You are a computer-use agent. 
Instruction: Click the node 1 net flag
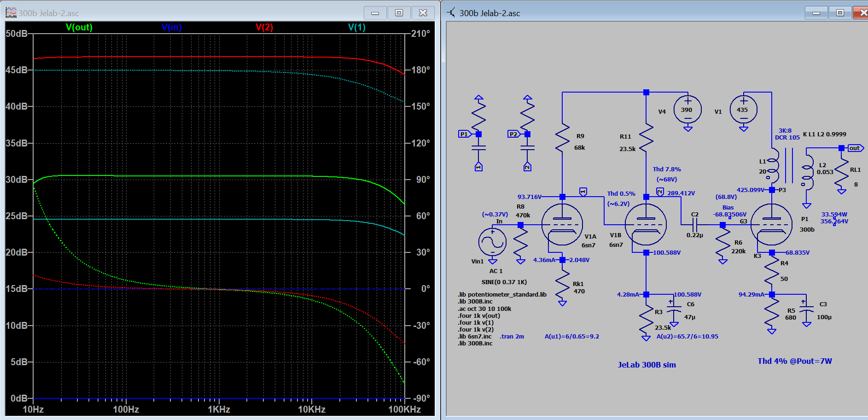pyautogui.click(x=583, y=192)
